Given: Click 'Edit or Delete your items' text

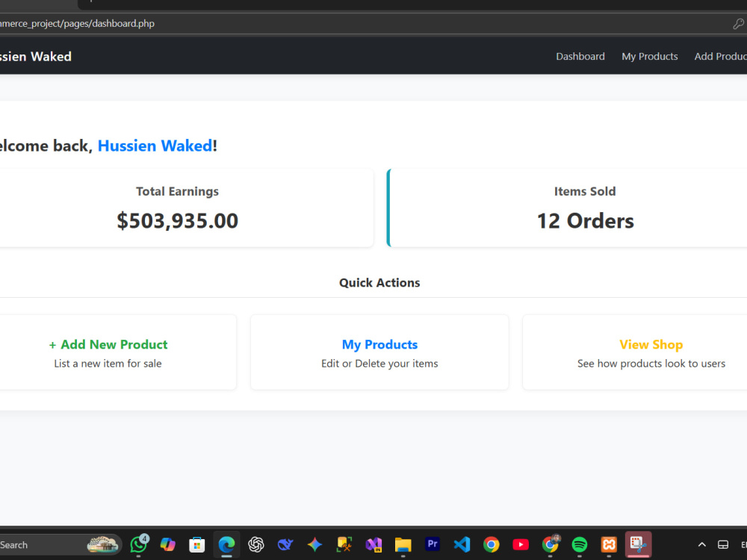Looking at the screenshot, I should click(379, 364).
